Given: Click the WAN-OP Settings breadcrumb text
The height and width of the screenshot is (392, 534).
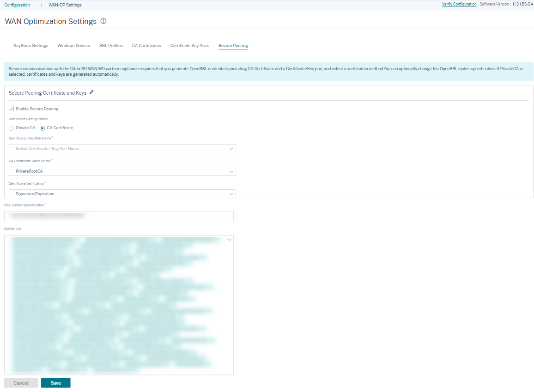Looking at the screenshot, I should click(65, 5).
